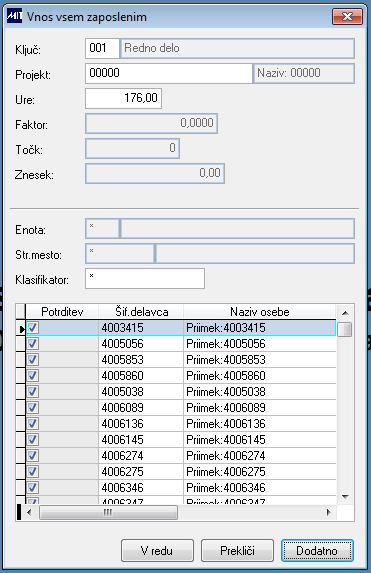Click the Prekliči button
371x573 pixels.
point(237,550)
